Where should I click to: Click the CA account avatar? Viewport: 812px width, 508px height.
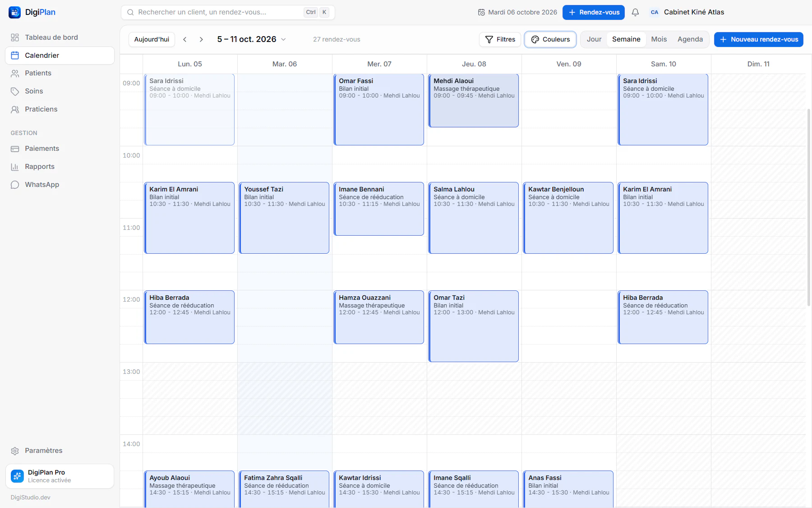coord(655,12)
